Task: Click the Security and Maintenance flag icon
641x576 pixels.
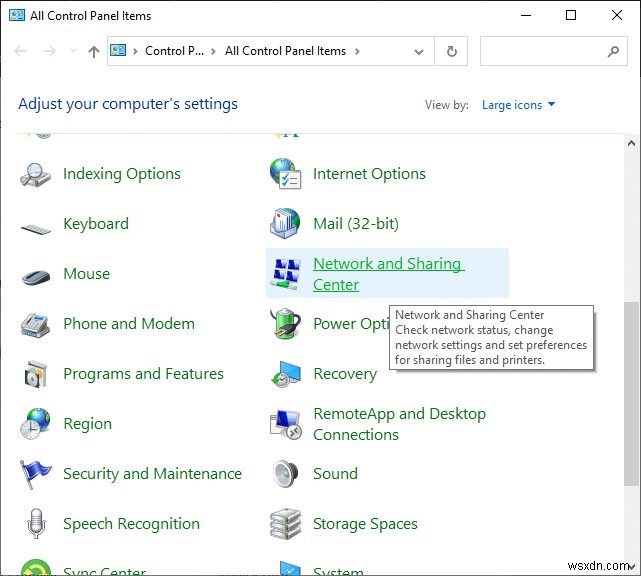Action: [x=36, y=474]
